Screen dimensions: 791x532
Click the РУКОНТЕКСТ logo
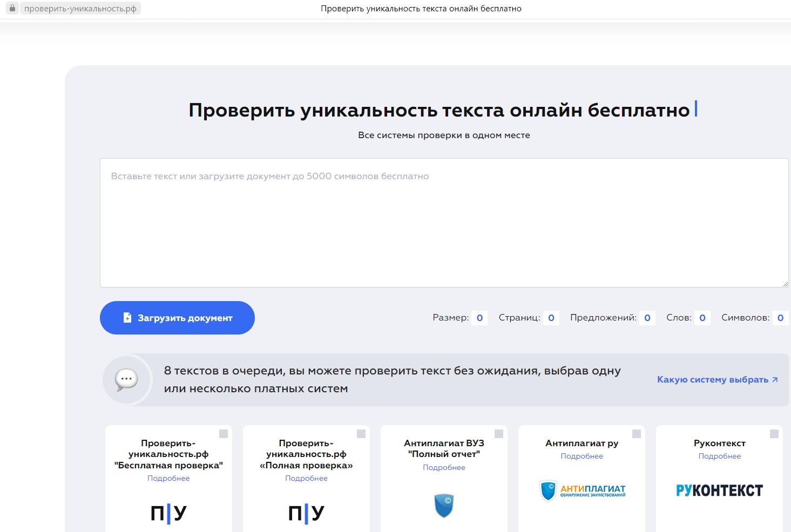[x=719, y=490]
